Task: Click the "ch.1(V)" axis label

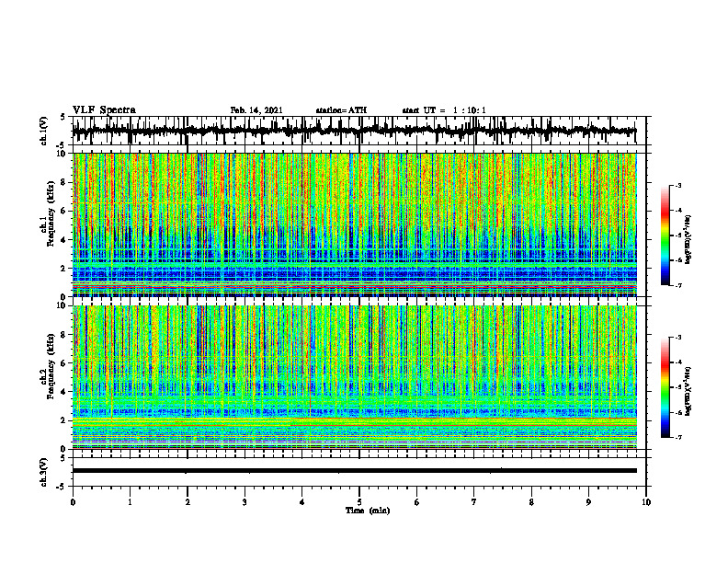Action: (x=44, y=131)
